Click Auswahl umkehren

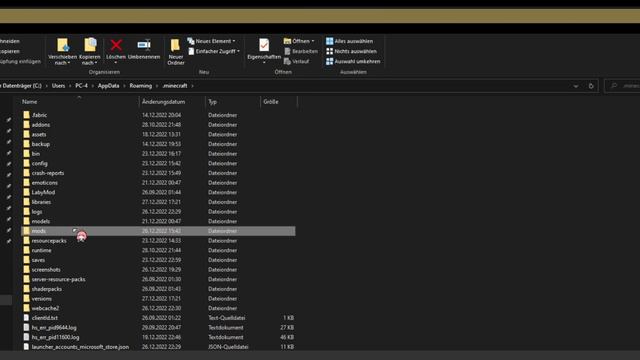[x=353, y=62]
